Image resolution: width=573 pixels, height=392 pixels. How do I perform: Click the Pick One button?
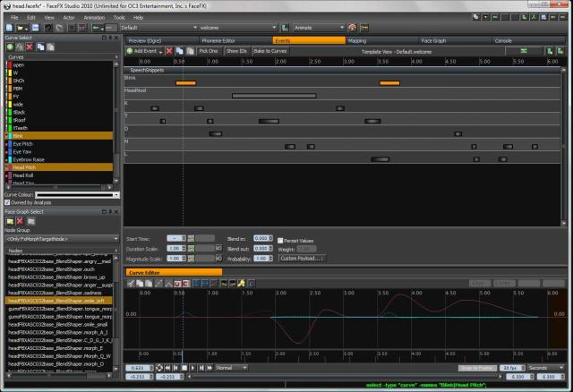(209, 51)
